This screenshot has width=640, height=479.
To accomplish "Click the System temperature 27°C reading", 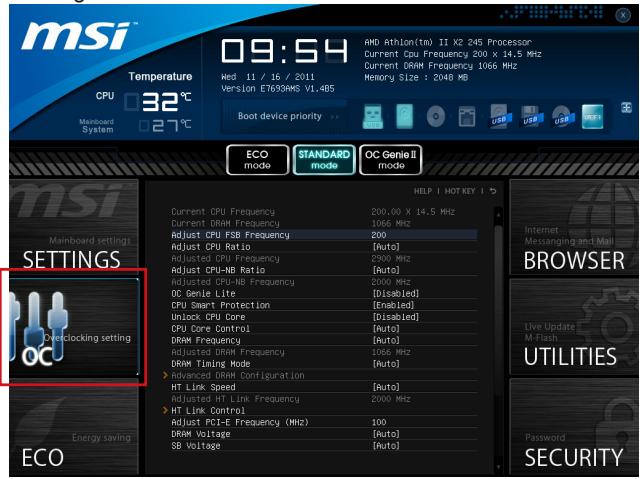I will (166, 126).
